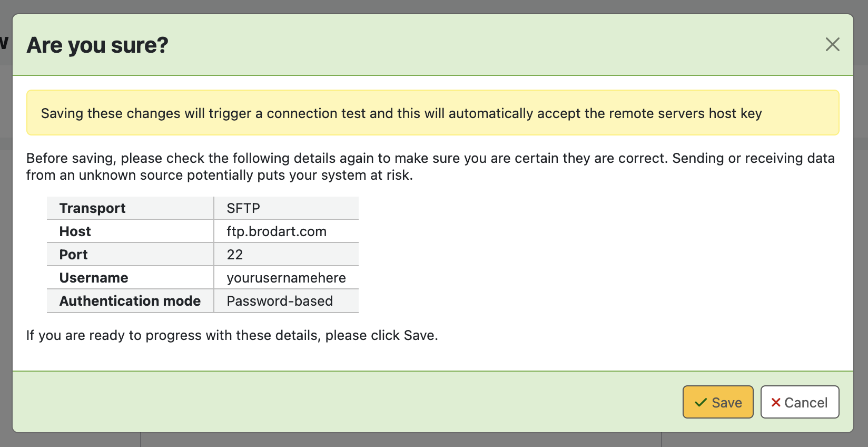The height and width of the screenshot is (447, 868).
Task: Click the Save button to confirm changes
Action: [x=718, y=402]
